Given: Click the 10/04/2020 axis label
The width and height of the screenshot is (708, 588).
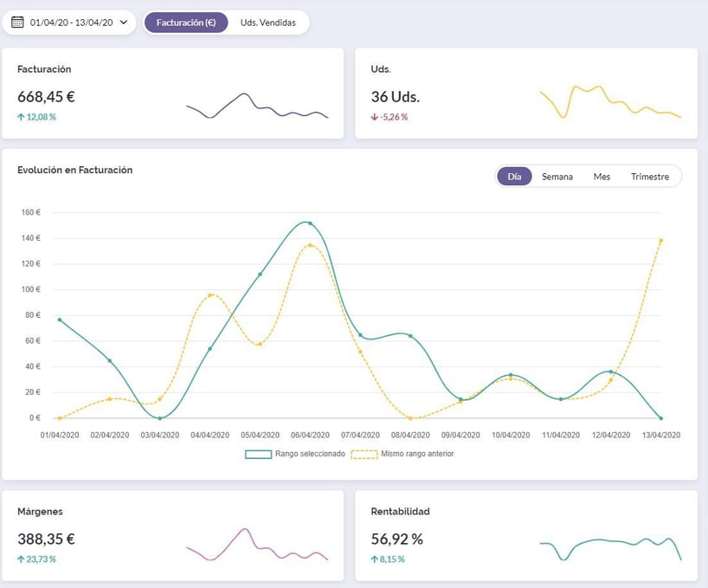Looking at the screenshot, I should (x=511, y=435).
